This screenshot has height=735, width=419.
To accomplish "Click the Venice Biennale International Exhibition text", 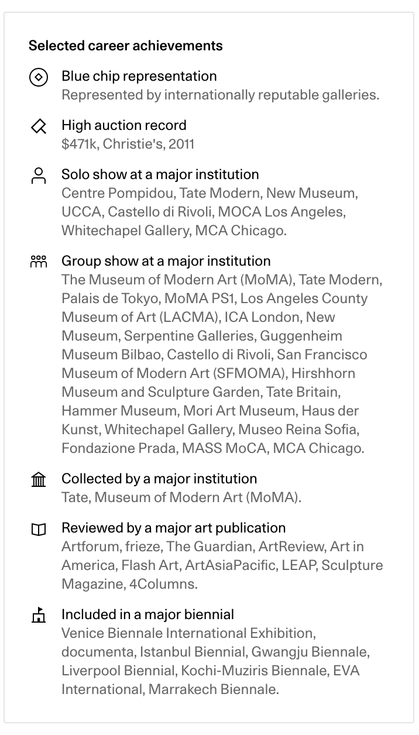I will coord(188,633).
